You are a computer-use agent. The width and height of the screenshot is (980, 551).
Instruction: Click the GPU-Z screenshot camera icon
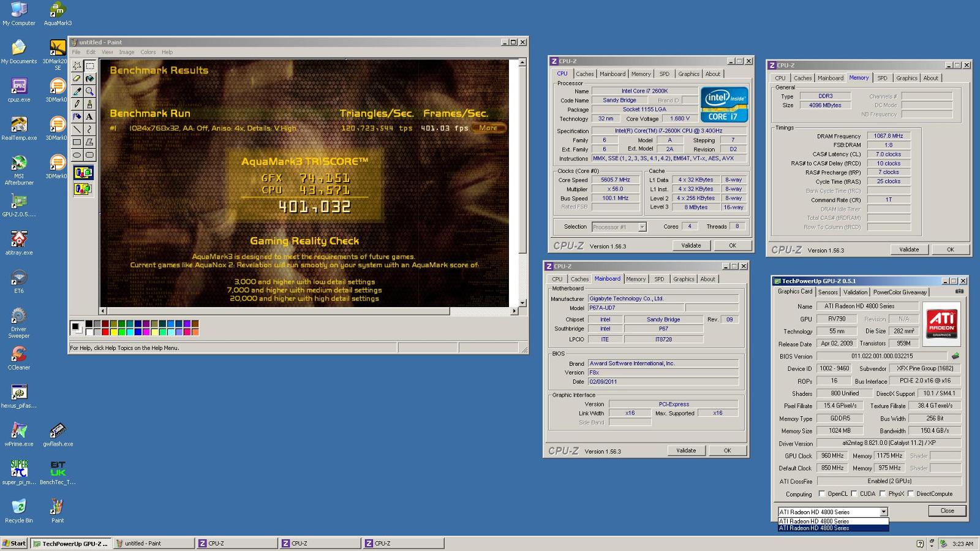[x=959, y=292]
